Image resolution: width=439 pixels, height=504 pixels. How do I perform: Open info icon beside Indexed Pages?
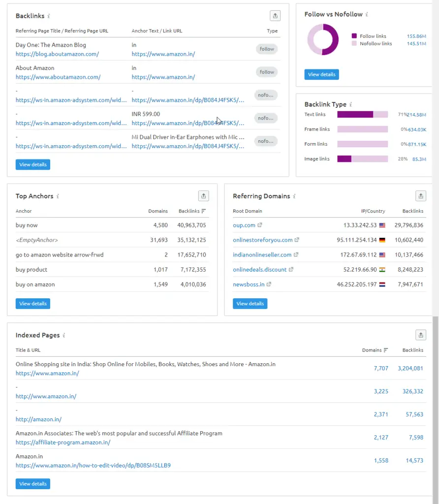[x=63, y=335]
